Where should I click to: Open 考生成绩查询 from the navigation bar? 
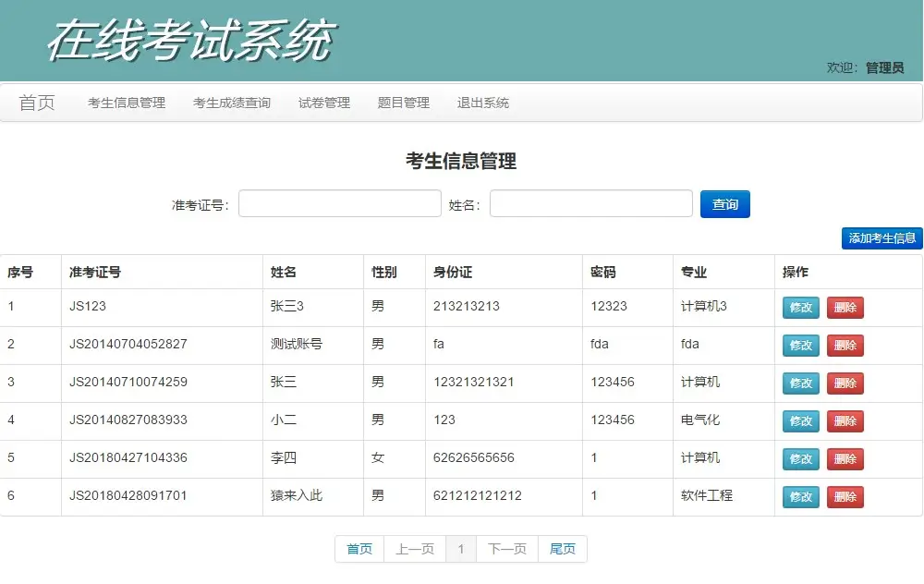click(231, 103)
